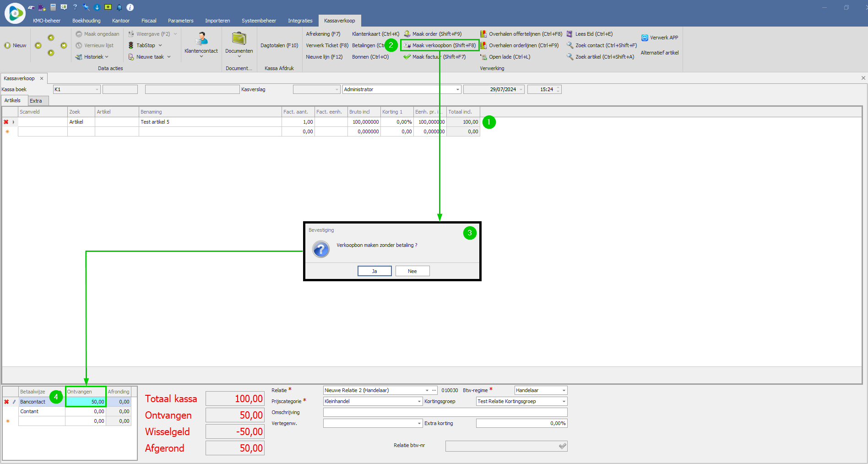This screenshot has width=868, height=464.
Task: Click the Maak factuur checkmark icon
Action: 407,57
